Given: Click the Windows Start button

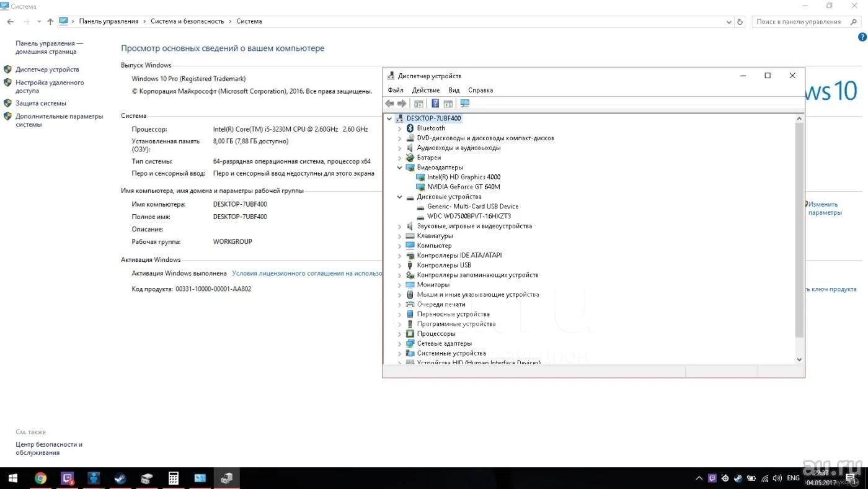Looking at the screenshot, I should [x=13, y=478].
